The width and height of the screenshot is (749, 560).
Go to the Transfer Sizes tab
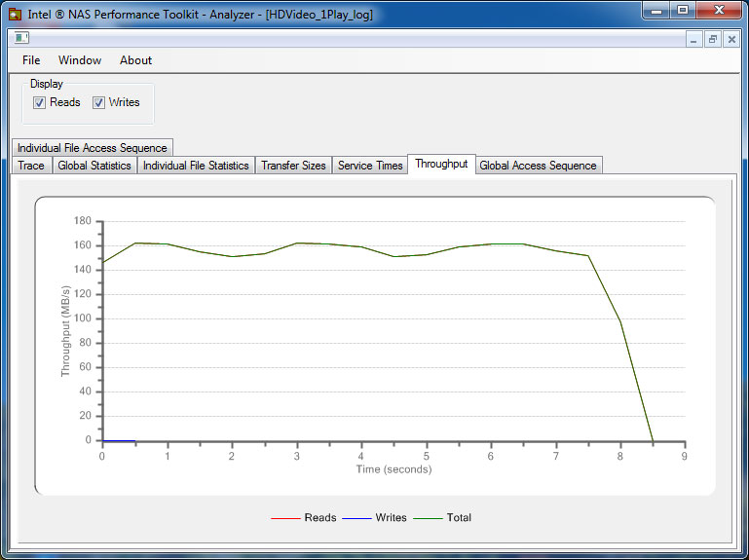tap(293, 166)
